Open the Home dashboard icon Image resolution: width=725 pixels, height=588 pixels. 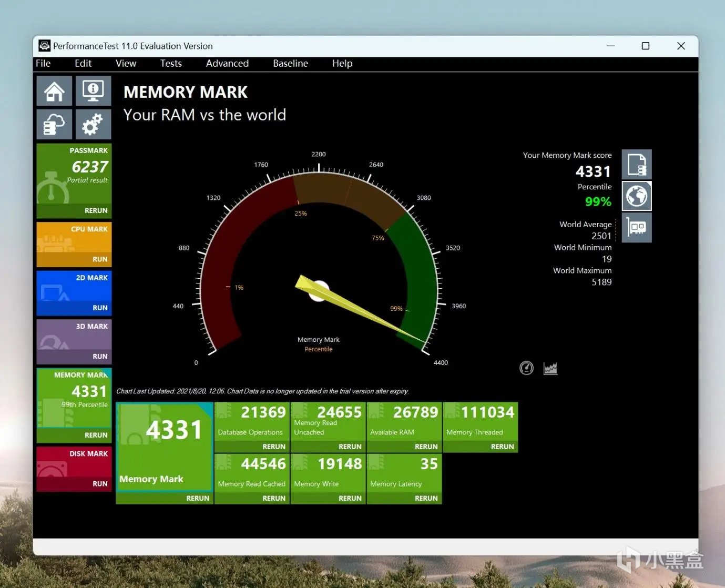pyautogui.click(x=55, y=91)
